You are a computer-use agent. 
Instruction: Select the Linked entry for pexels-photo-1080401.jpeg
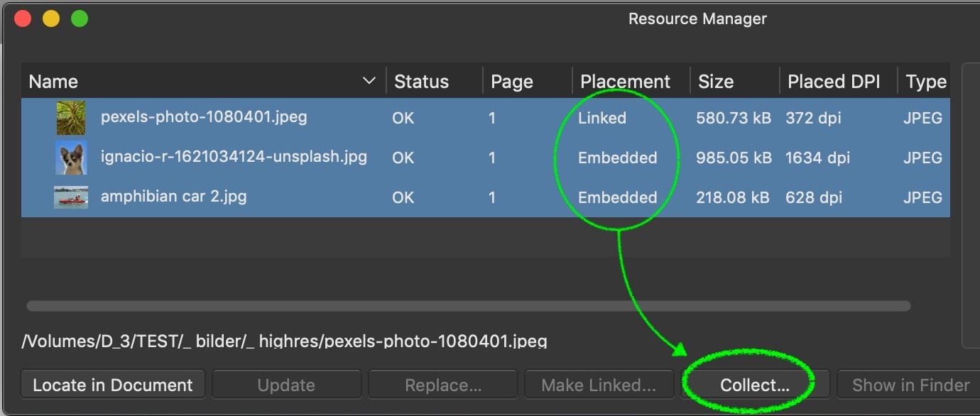[x=601, y=118]
